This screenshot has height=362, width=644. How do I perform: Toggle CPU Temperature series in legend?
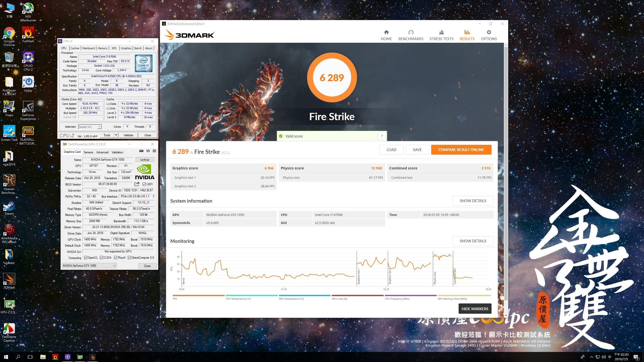pyautogui.click(x=252, y=297)
